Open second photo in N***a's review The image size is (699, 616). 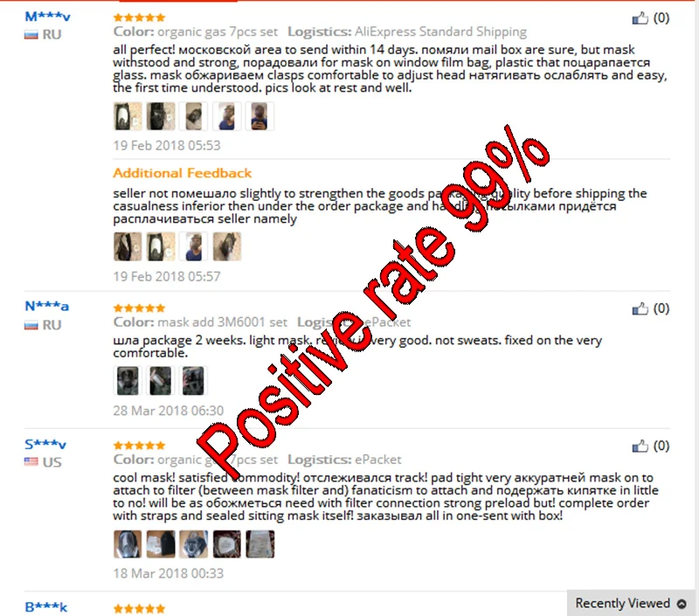161,381
